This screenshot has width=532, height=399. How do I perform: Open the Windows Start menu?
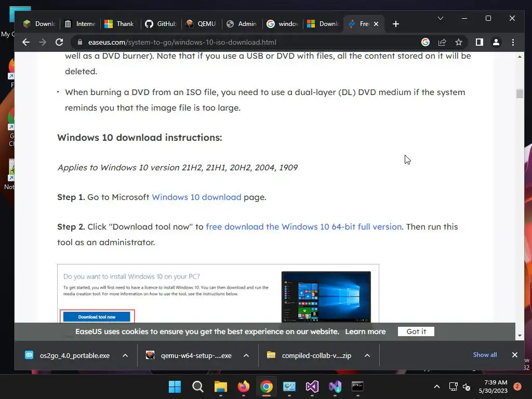tap(175, 387)
